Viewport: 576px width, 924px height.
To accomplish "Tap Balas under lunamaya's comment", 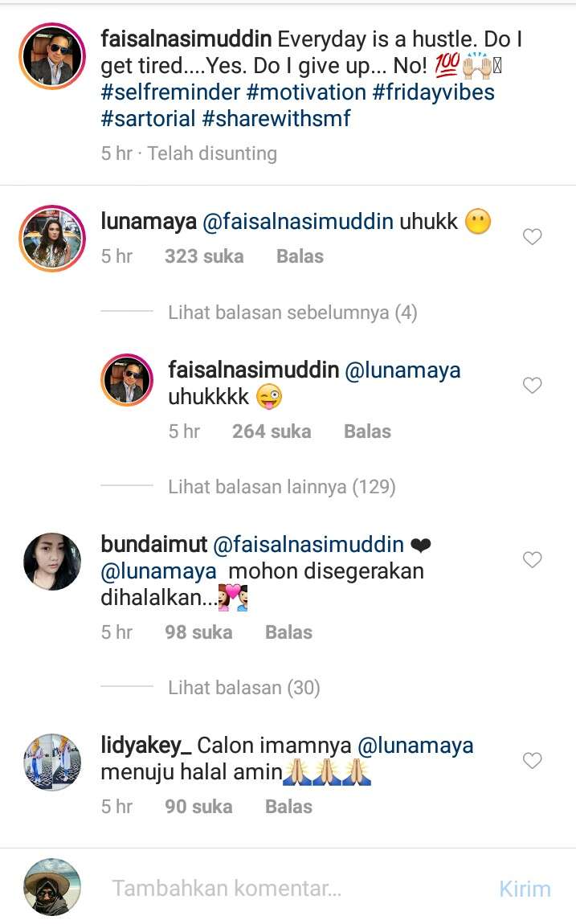I will [x=300, y=256].
